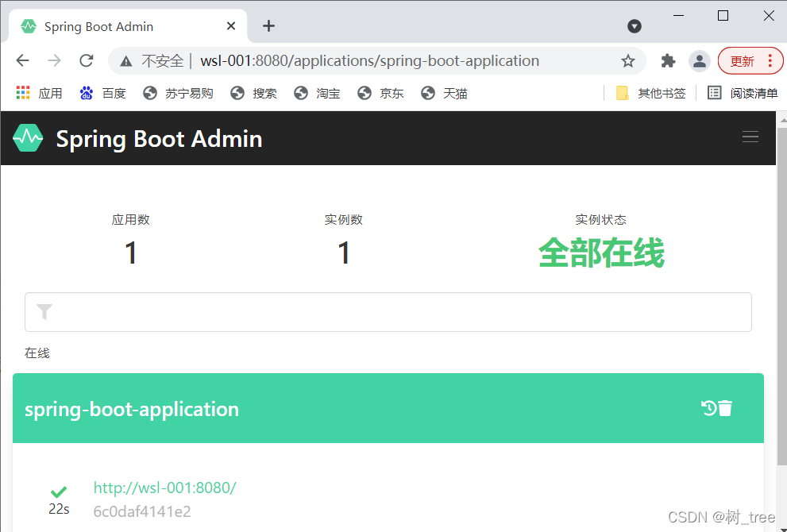Image resolution: width=787 pixels, height=532 pixels.
Task: Click the 全部在线 status text
Action: point(601,253)
